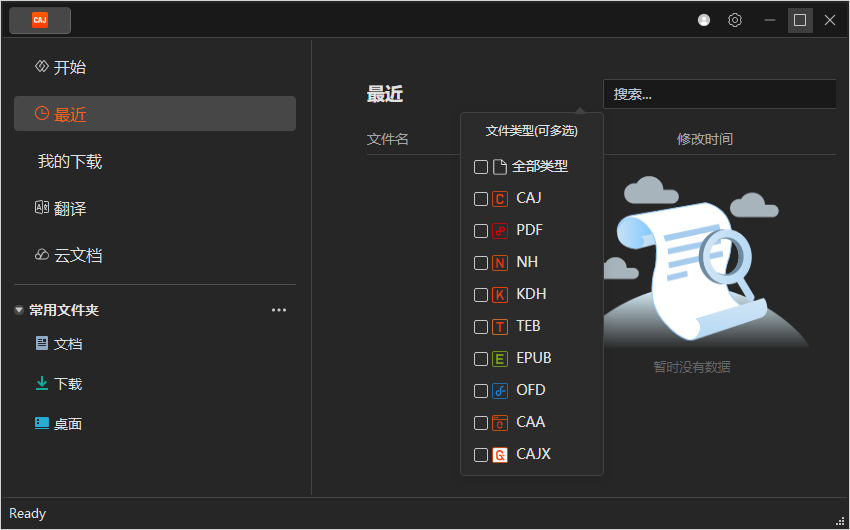Collapse the 常用文件夹 section triangle
Image resolution: width=850 pixels, height=530 pixels.
[x=19, y=311]
